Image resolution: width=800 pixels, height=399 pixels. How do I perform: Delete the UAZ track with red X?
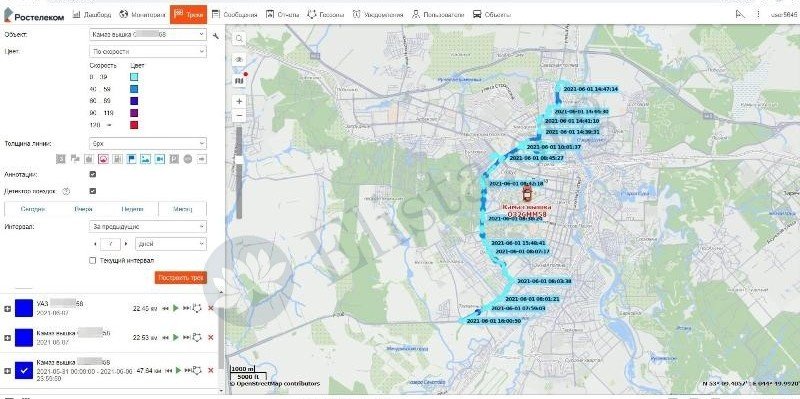(211, 308)
